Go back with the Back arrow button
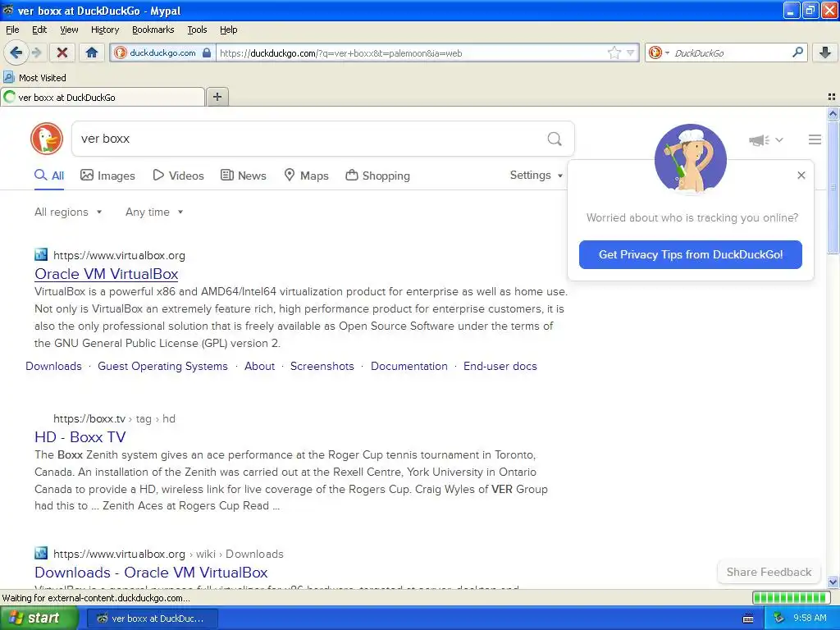This screenshot has width=840, height=630. pos(16,52)
